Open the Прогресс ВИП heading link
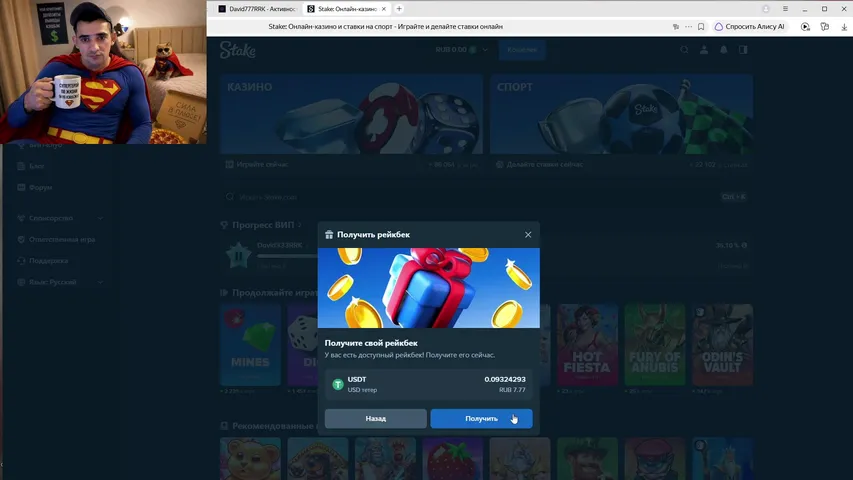The image size is (853, 480). click(262, 225)
